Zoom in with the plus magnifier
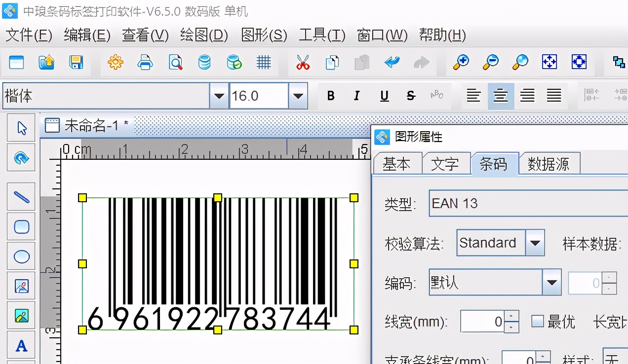 [x=461, y=62]
